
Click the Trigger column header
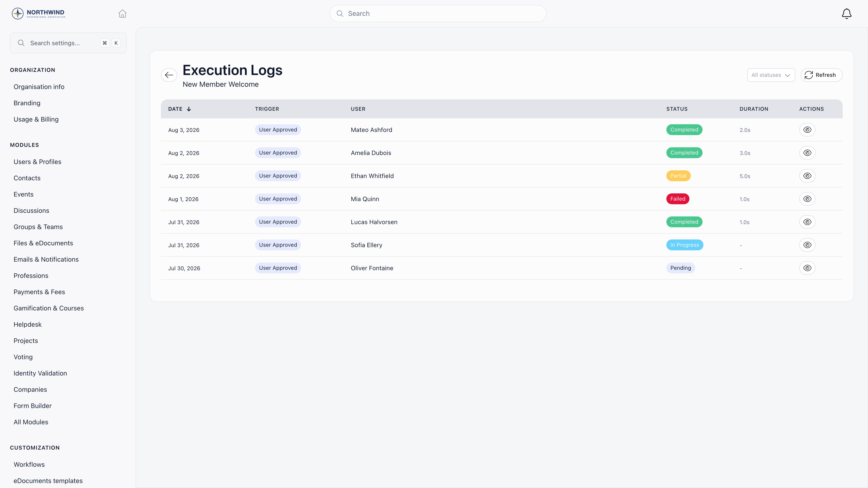(267, 109)
